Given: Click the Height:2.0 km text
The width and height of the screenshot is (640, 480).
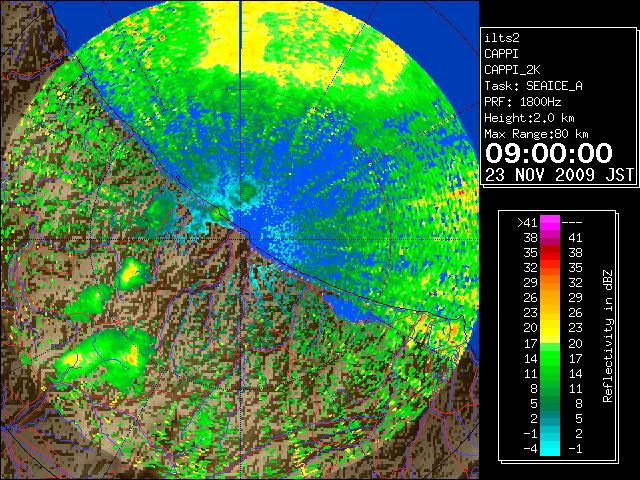Looking at the screenshot, I should (529, 118).
